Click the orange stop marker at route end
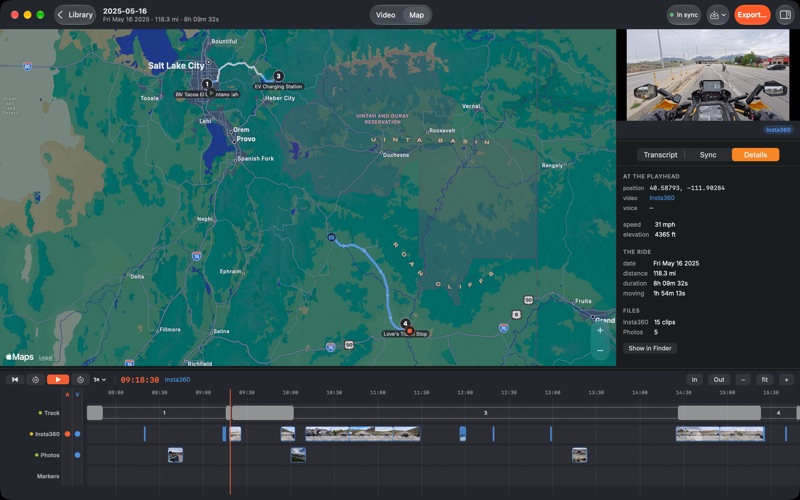The image size is (800, 500). (x=409, y=331)
